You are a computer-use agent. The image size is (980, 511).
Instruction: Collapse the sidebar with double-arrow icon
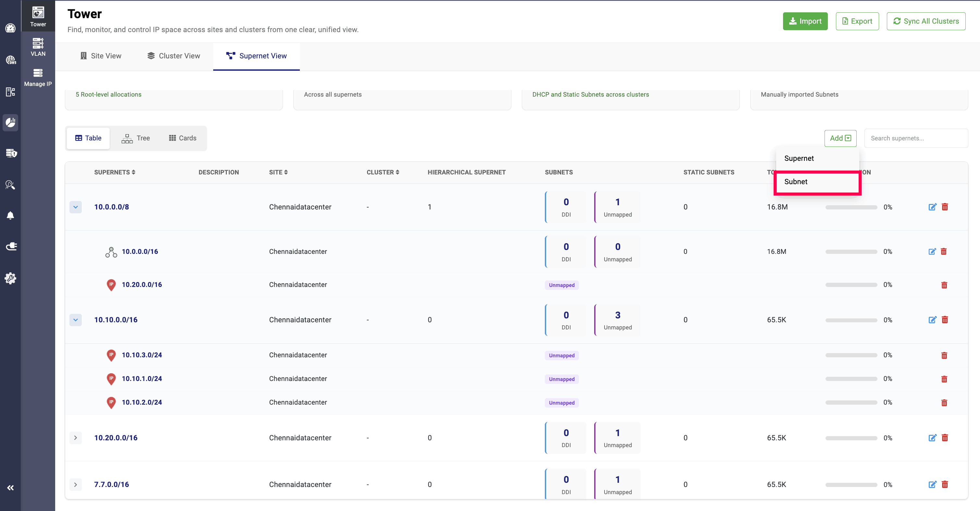(x=10, y=487)
